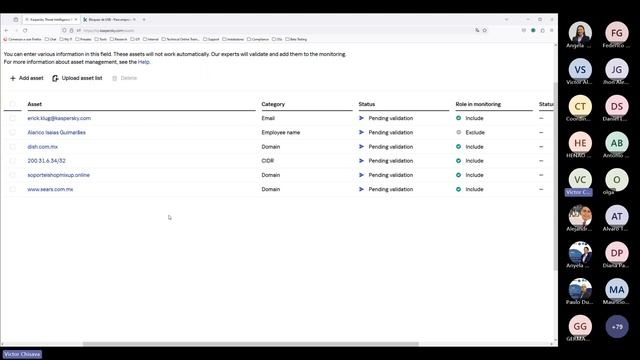
Task: Open the Alarico Isaias Guimarães asset link
Action: click(x=56, y=132)
